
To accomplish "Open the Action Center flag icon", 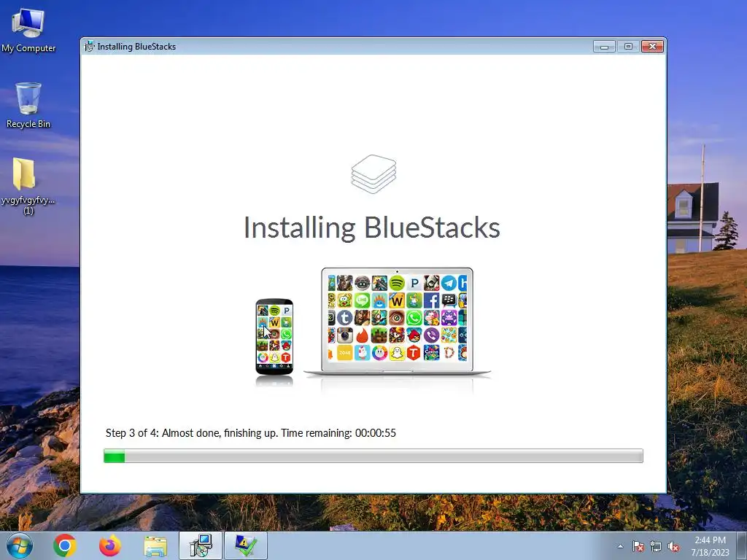I will tap(638, 546).
